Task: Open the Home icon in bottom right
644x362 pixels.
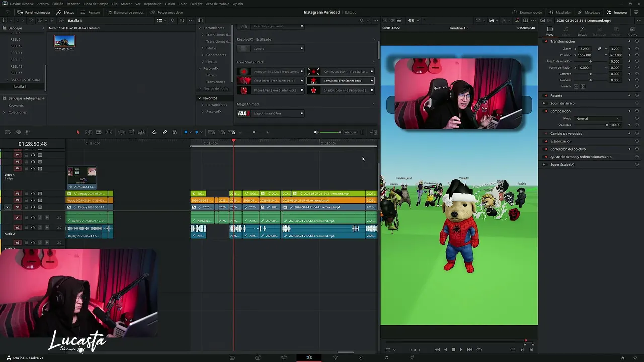Action: tap(623, 358)
